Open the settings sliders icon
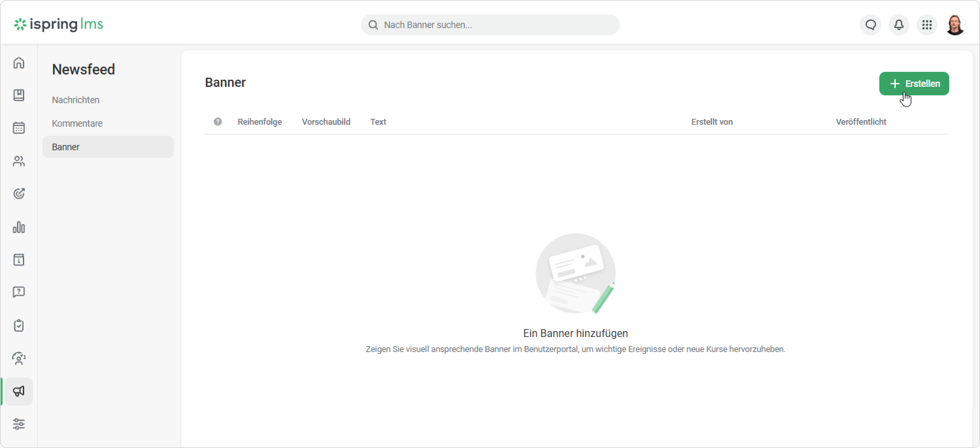 (x=19, y=424)
